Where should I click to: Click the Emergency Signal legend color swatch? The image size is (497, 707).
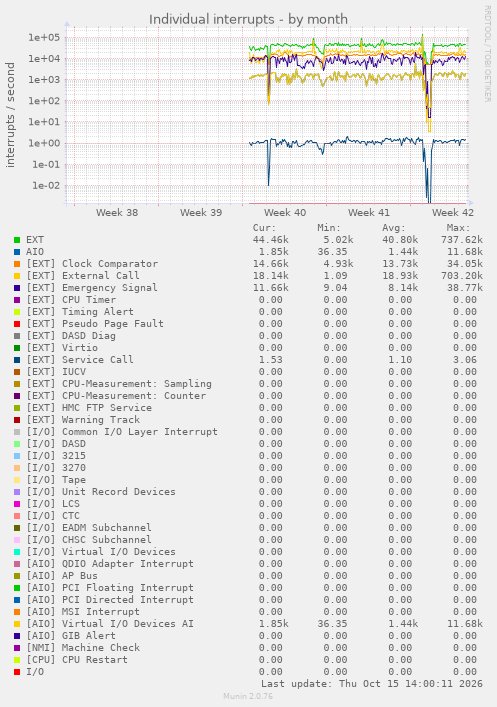coord(17,288)
